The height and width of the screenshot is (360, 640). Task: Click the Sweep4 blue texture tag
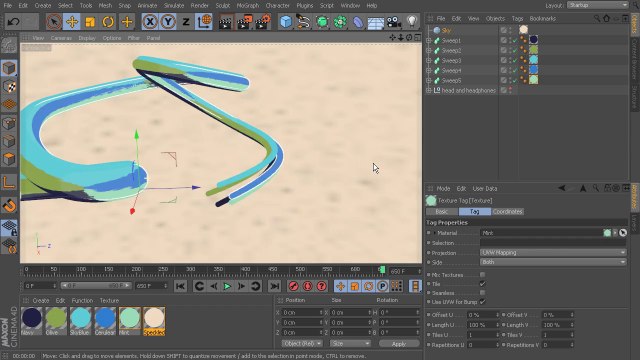[x=533, y=70]
